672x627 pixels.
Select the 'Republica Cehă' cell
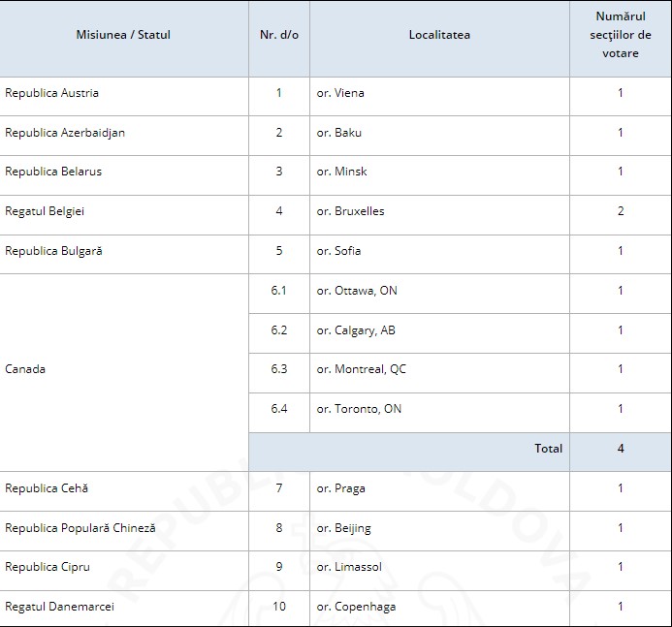pyautogui.click(x=124, y=491)
